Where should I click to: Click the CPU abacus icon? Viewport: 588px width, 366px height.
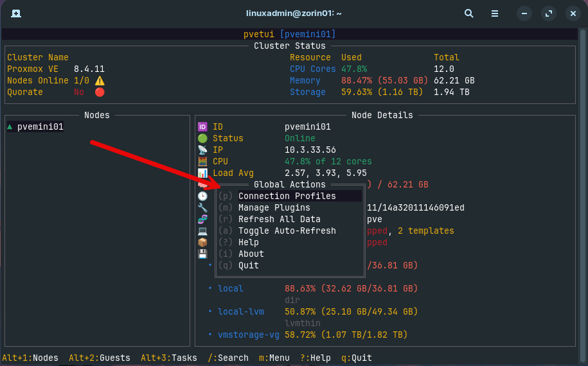tap(202, 162)
